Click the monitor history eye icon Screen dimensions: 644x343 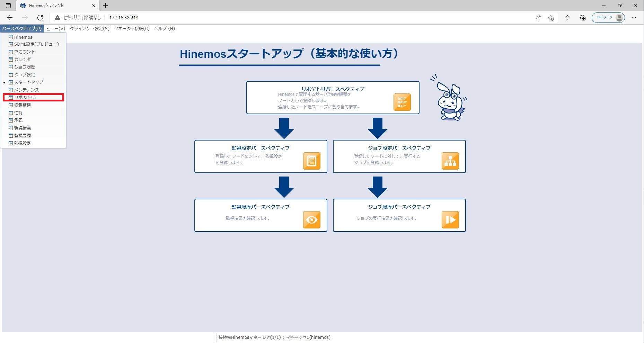click(311, 220)
